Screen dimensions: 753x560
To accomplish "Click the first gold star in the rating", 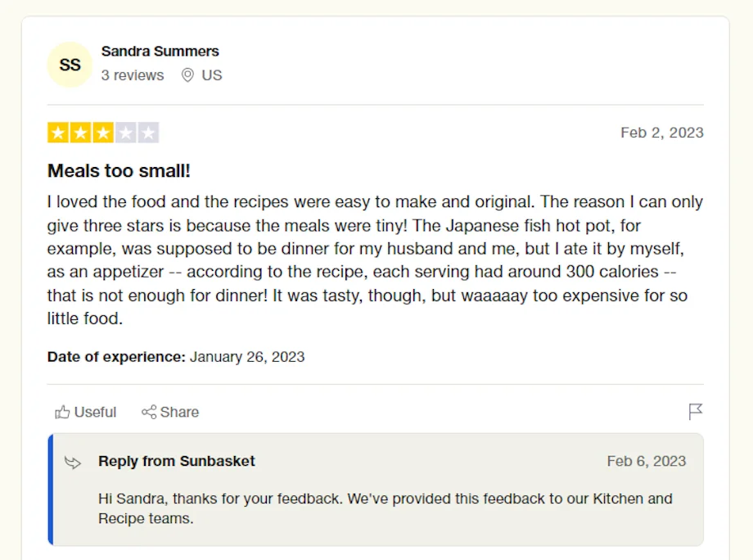I will pos(56,132).
